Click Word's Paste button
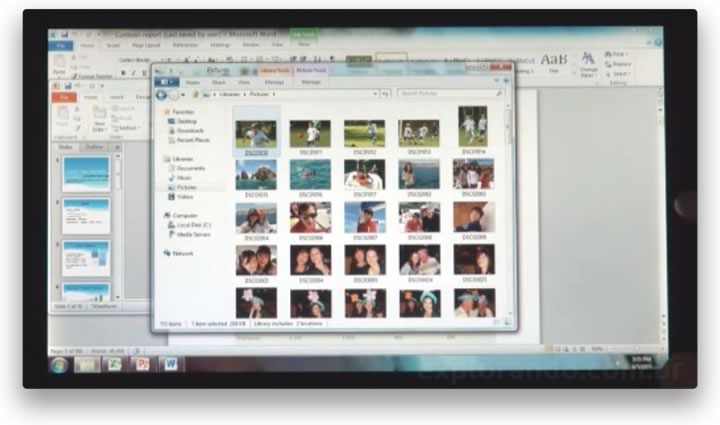 click(x=59, y=64)
